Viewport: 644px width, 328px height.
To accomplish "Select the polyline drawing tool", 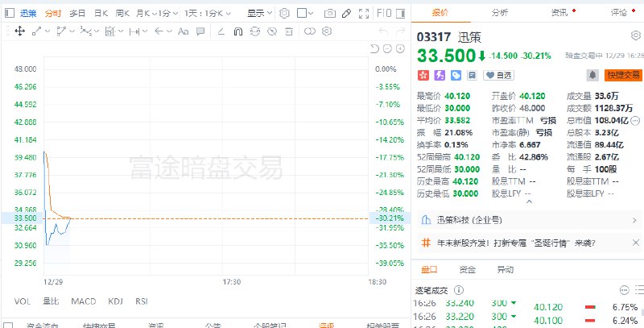I will [61, 31].
